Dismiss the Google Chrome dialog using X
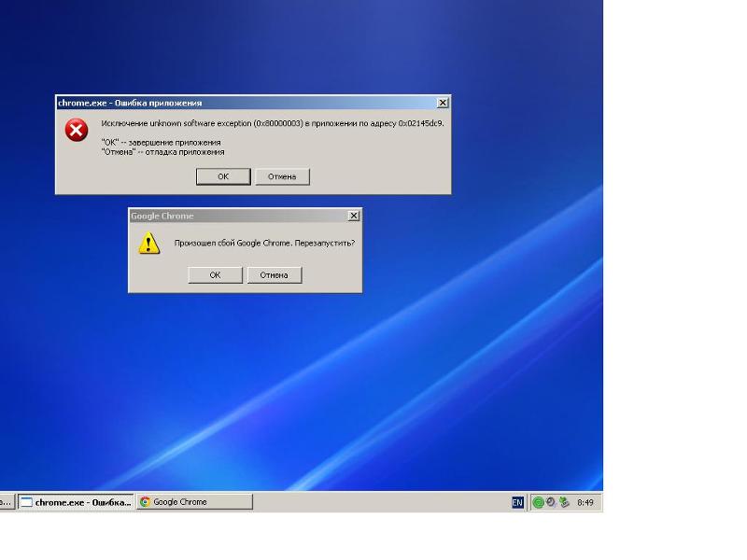 coord(353,216)
